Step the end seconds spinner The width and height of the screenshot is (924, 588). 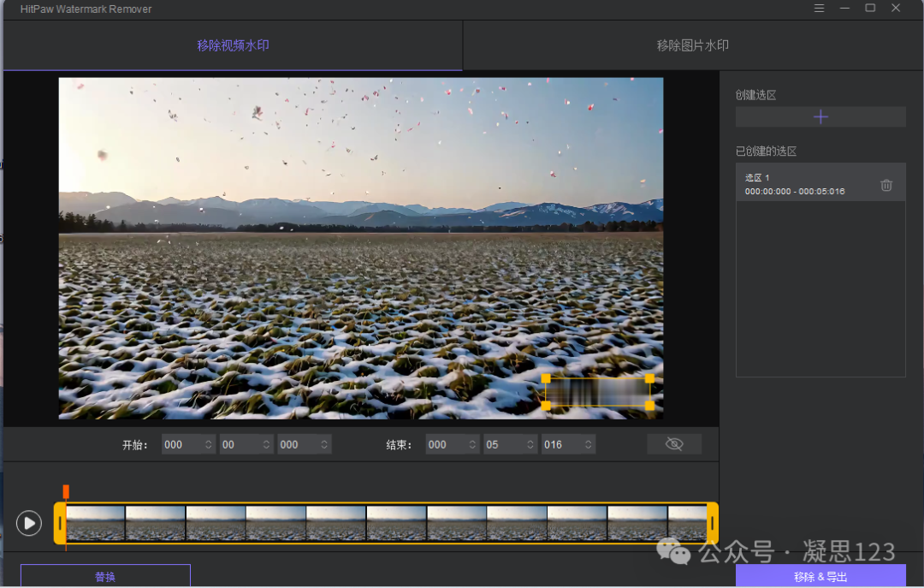pyautogui.click(x=530, y=445)
